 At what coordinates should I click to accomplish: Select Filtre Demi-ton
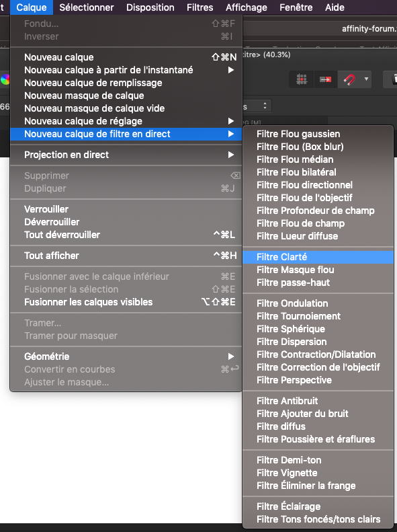318,460
